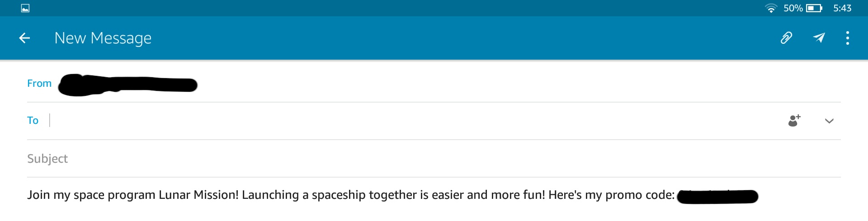
Task: Click the New Message title
Action: click(103, 38)
